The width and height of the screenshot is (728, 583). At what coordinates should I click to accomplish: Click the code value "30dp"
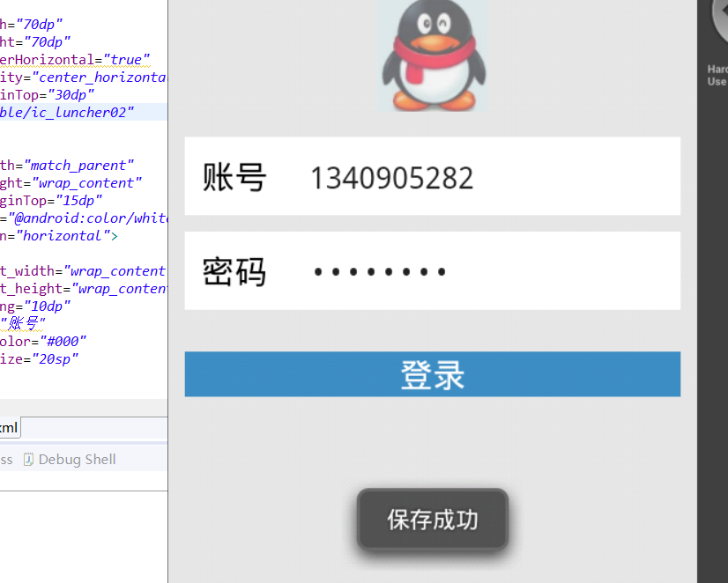pyautogui.click(x=71, y=95)
